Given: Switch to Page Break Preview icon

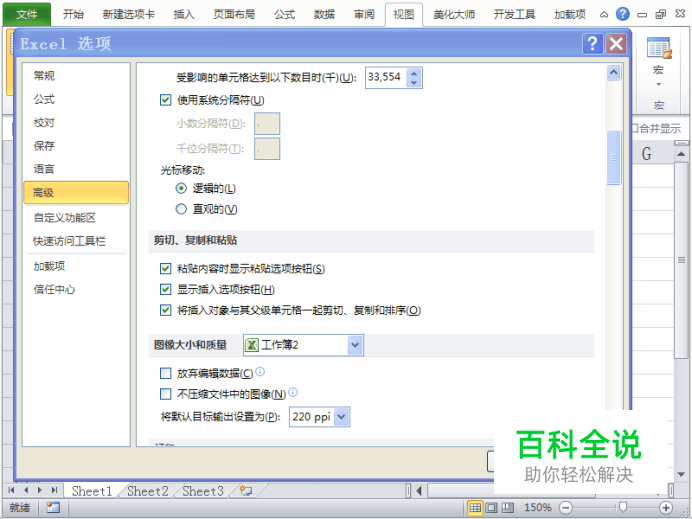Looking at the screenshot, I should tap(508, 508).
